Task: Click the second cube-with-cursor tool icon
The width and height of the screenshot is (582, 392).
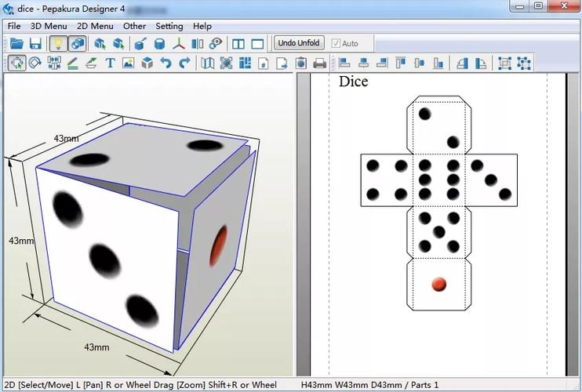Action: [x=118, y=44]
